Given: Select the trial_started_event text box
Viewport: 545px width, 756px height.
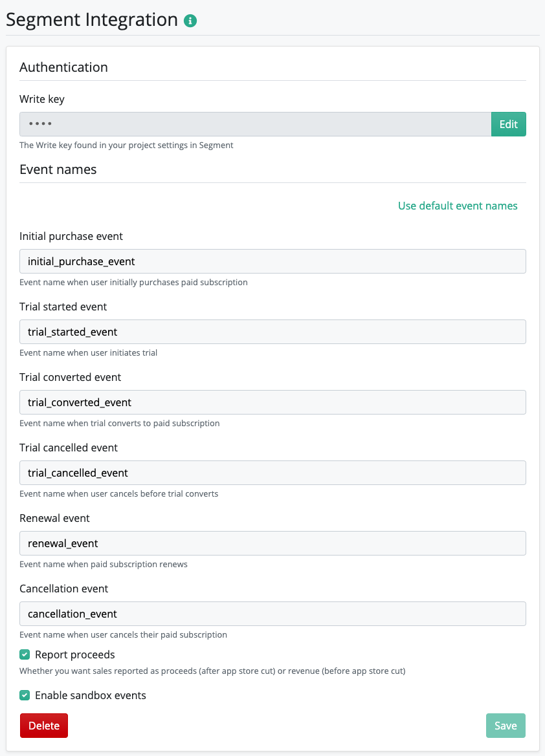Looking at the screenshot, I should click(x=272, y=332).
